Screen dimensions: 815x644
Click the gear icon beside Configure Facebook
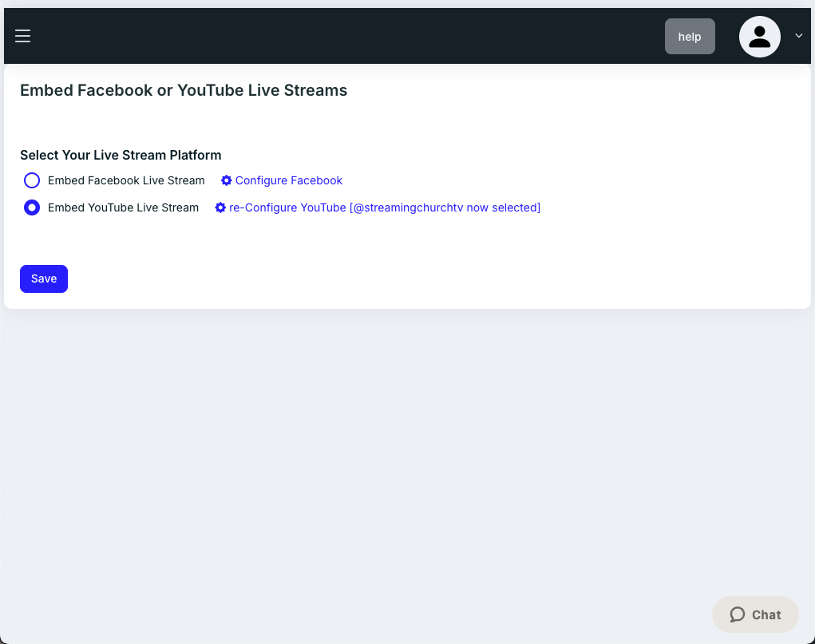click(x=227, y=180)
